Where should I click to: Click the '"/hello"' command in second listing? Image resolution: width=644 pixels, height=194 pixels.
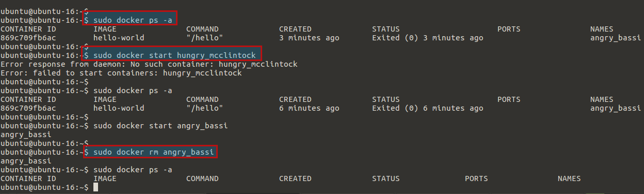coord(204,108)
